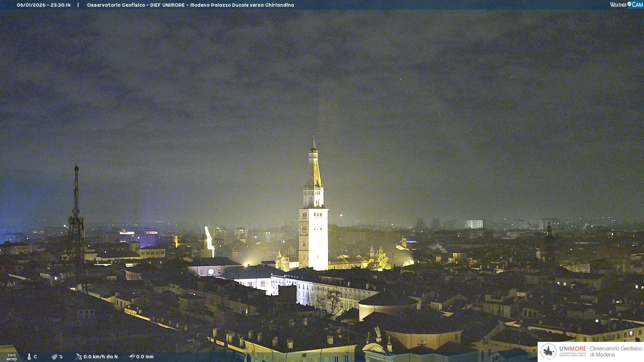644x362 pixels.
Task: Click the Osservatorio Geofisico webcam title text
Action: [x=190, y=5]
